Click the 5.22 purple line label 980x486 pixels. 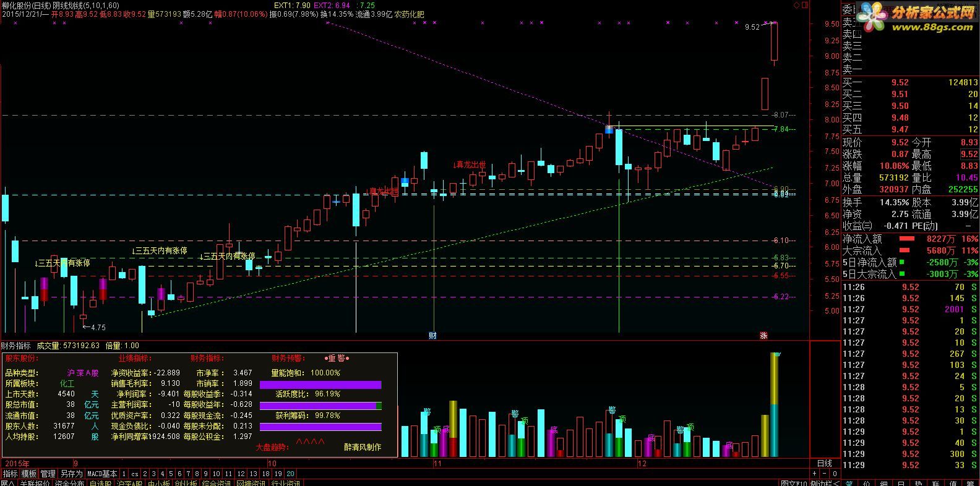[781, 297]
